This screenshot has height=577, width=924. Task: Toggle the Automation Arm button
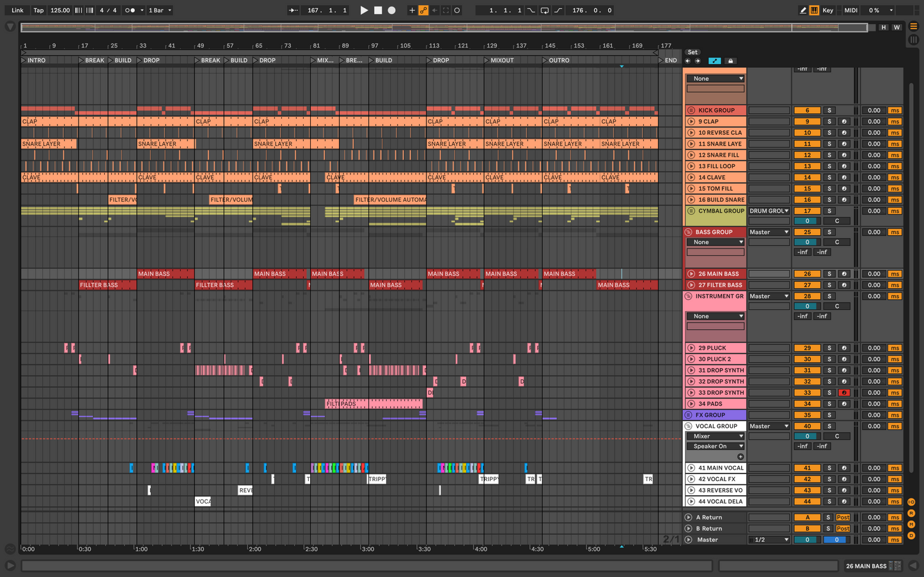click(x=423, y=10)
